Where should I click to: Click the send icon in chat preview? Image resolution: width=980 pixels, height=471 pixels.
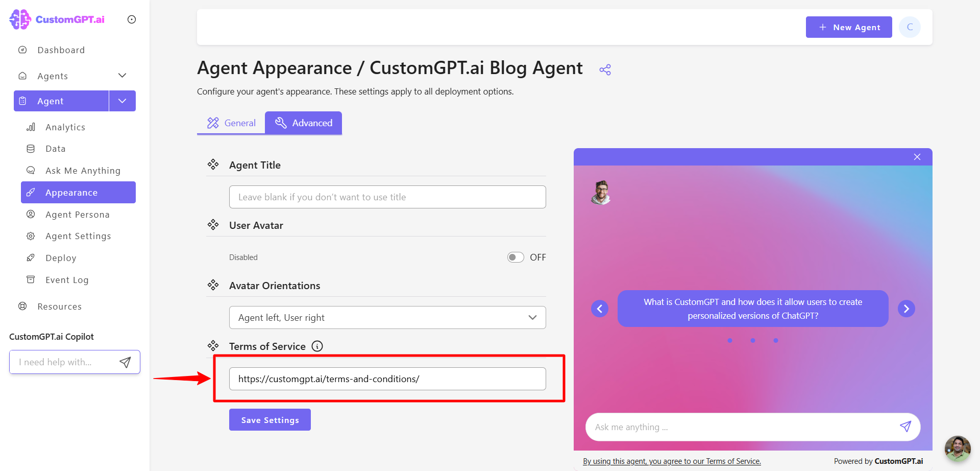coord(905,427)
